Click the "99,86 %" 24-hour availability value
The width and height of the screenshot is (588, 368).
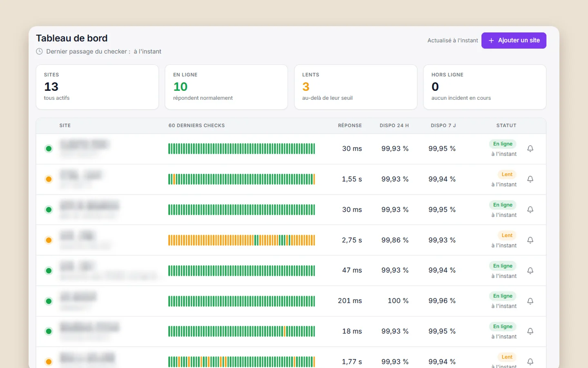click(x=395, y=240)
